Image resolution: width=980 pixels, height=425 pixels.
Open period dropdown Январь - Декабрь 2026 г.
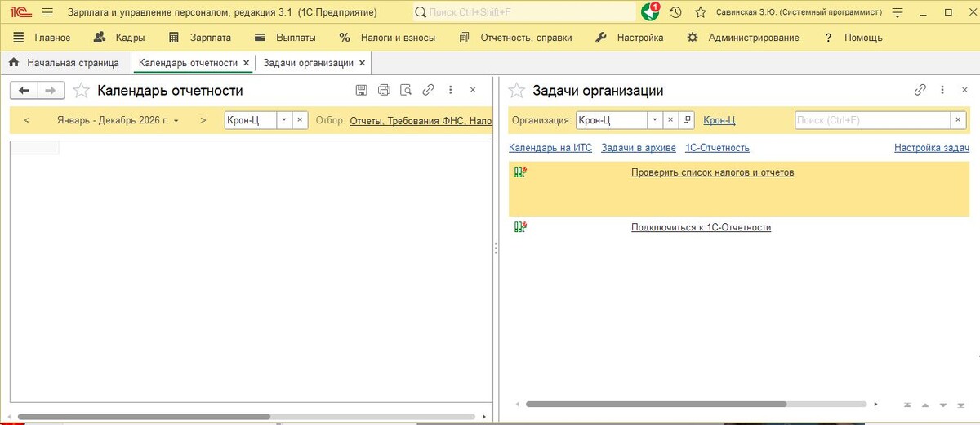pyautogui.click(x=118, y=120)
